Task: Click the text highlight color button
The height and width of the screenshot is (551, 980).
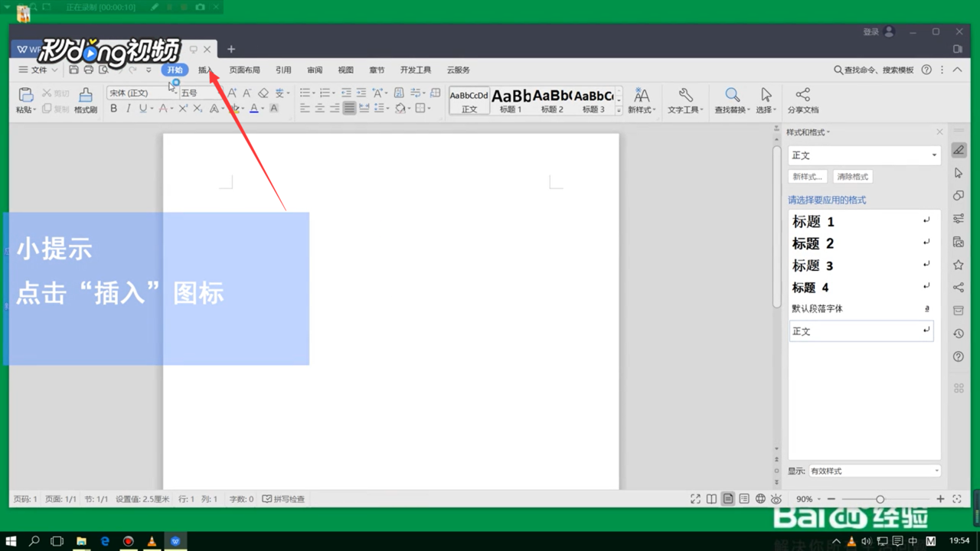Action: click(x=234, y=109)
